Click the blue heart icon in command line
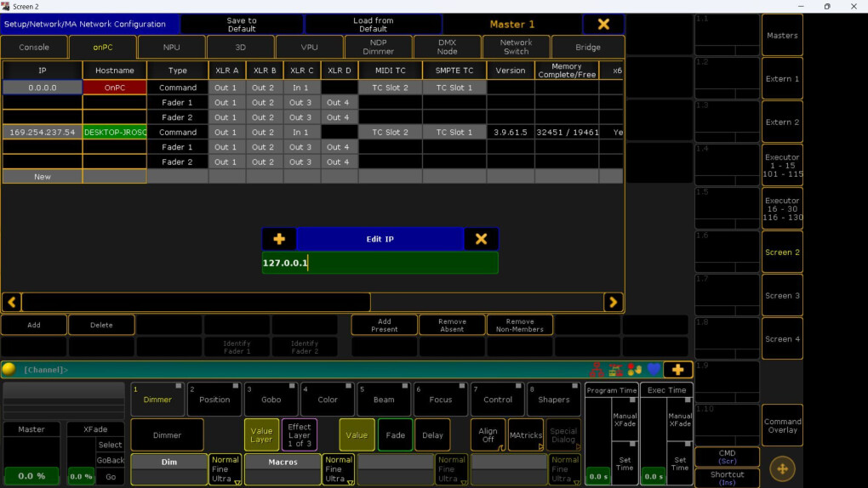This screenshot has width=868, height=488. (x=654, y=370)
